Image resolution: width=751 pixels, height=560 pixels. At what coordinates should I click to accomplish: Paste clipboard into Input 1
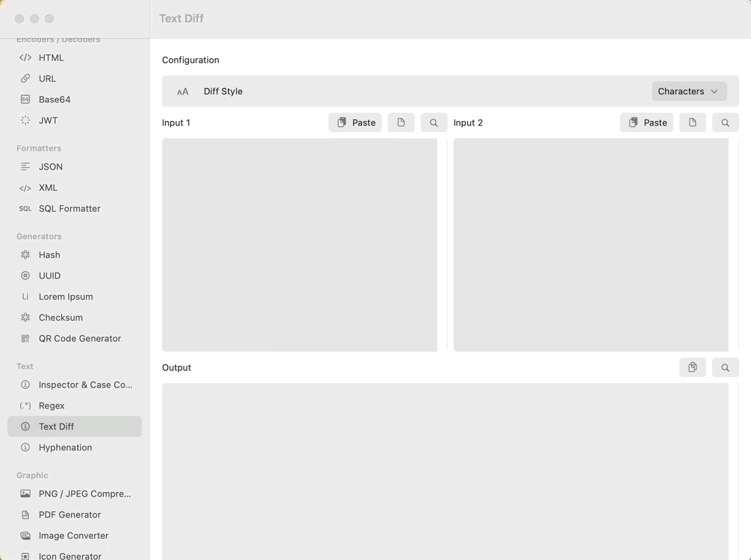coord(355,122)
